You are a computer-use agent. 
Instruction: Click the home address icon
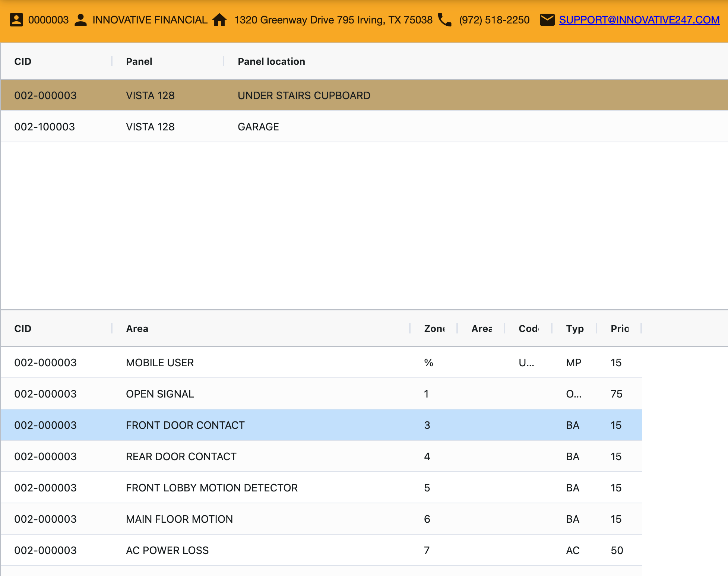pyautogui.click(x=219, y=20)
